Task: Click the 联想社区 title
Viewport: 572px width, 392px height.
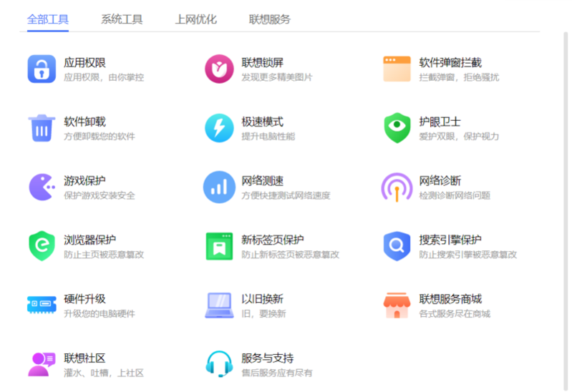Action: pyautogui.click(x=84, y=358)
